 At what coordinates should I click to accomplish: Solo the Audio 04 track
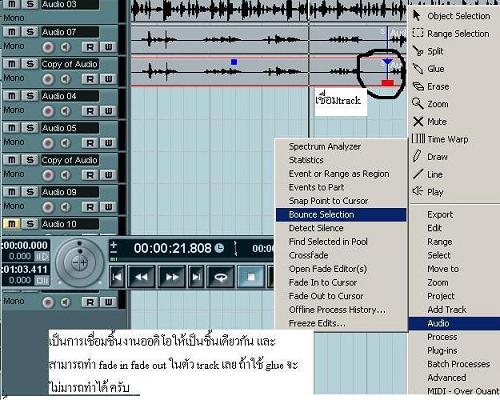point(30,96)
